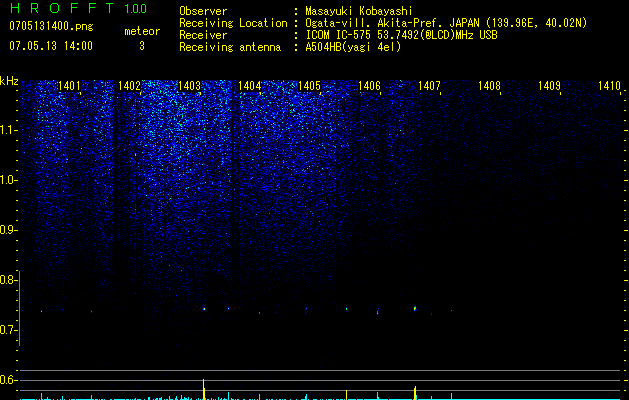
Task: Select the antenna value A504HB(yagi 4el)
Action: point(353,47)
